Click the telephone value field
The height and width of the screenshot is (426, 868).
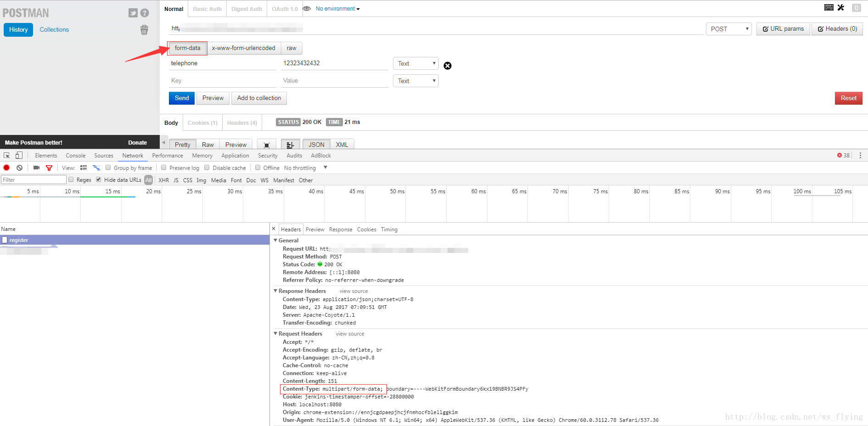pos(334,63)
